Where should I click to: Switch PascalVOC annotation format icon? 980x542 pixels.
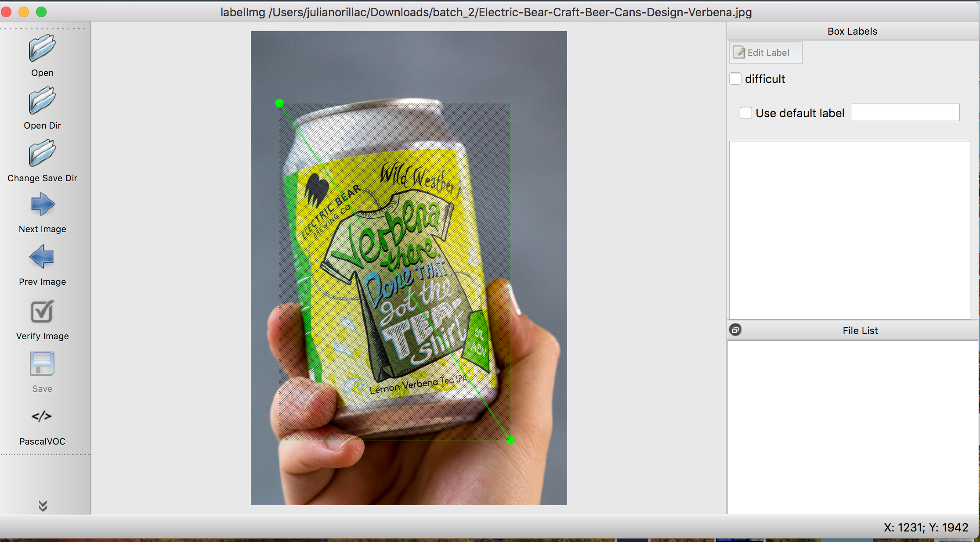pos(42,416)
